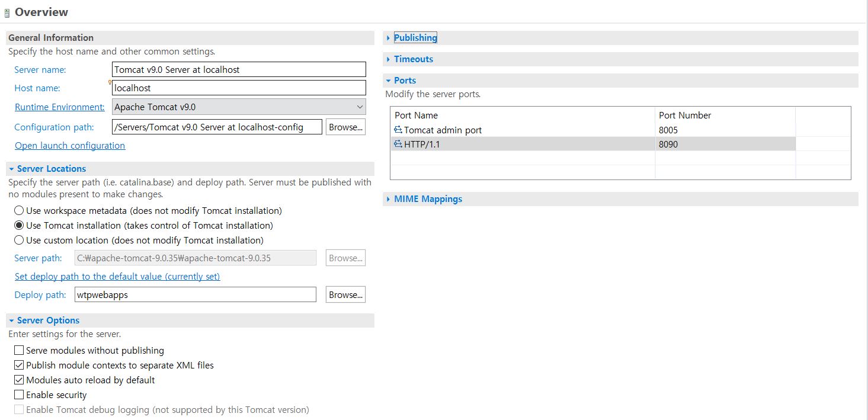Viewport: 868px width, 420px height.
Task: Click Browse next to Deploy path
Action: click(345, 294)
